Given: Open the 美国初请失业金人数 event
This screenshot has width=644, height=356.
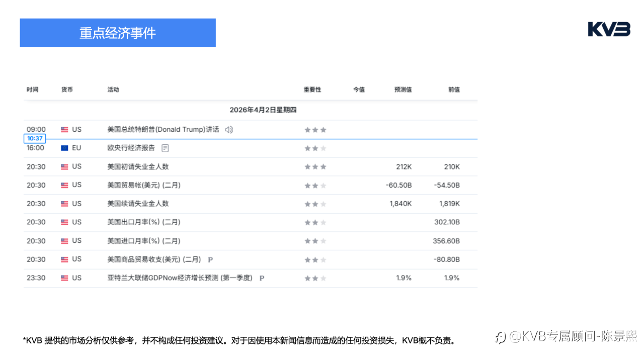Looking at the screenshot, I should tap(138, 166).
